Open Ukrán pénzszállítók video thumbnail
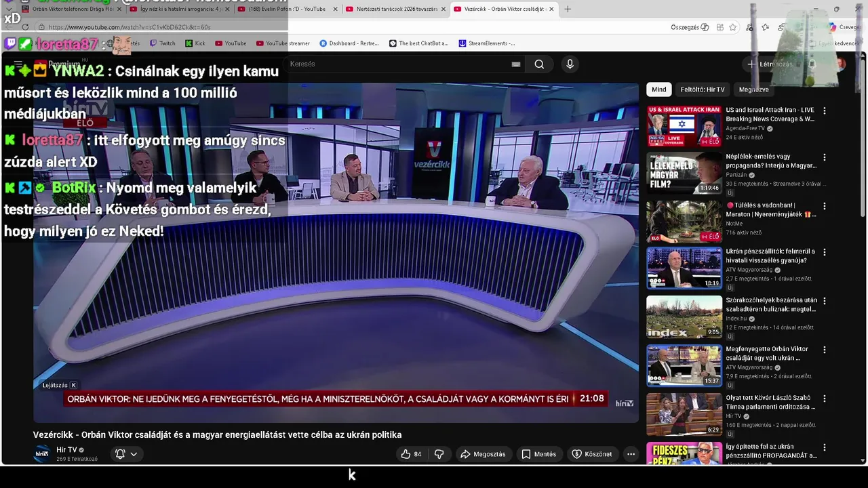The width and height of the screenshot is (868, 488). (x=684, y=268)
